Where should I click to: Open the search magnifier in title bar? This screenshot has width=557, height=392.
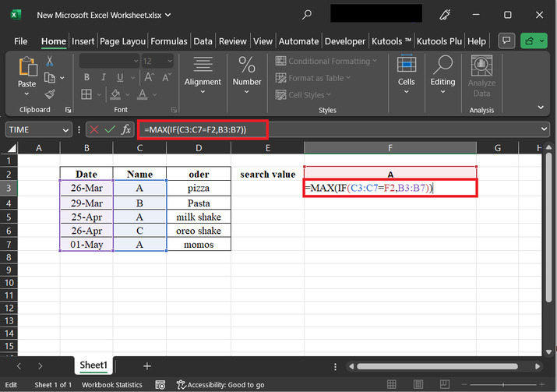pos(307,15)
